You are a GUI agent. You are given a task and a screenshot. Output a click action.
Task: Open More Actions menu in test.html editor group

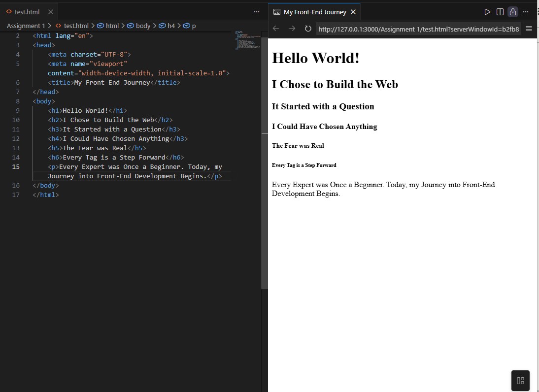pyautogui.click(x=256, y=12)
